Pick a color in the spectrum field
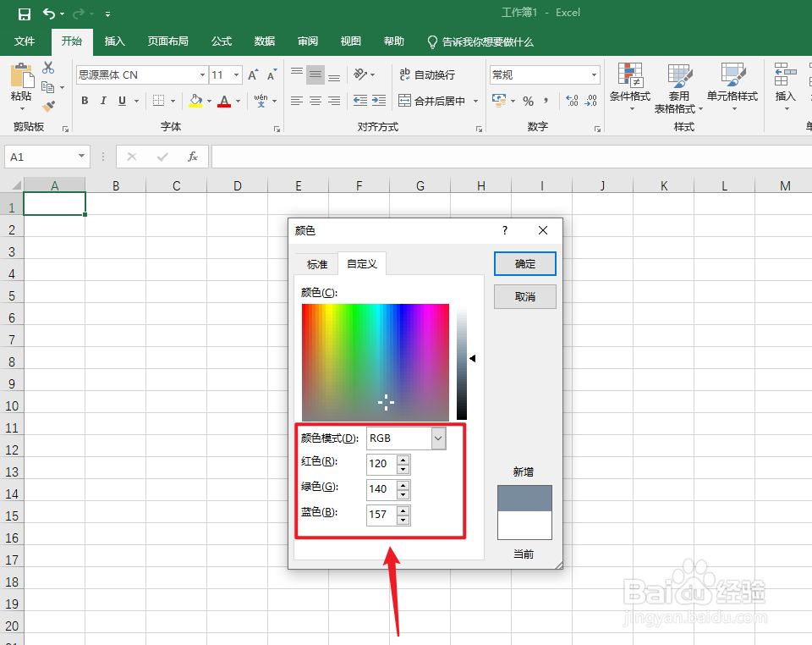Viewport: 812px width, 645px height. (376, 362)
